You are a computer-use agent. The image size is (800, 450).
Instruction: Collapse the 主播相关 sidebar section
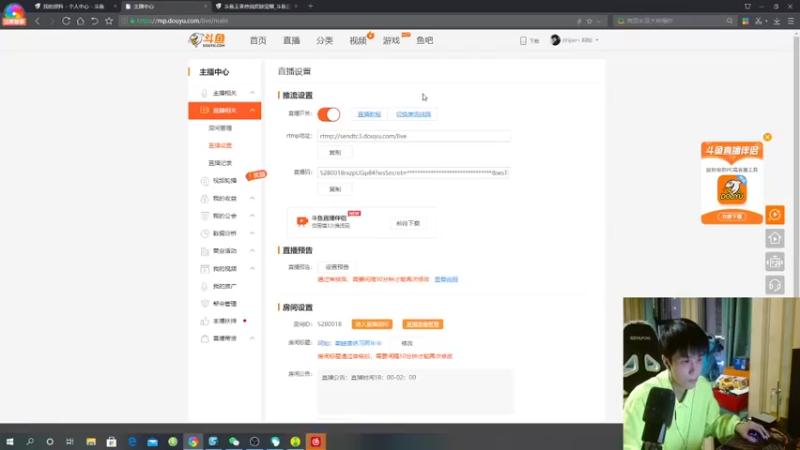[x=252, y=93]
